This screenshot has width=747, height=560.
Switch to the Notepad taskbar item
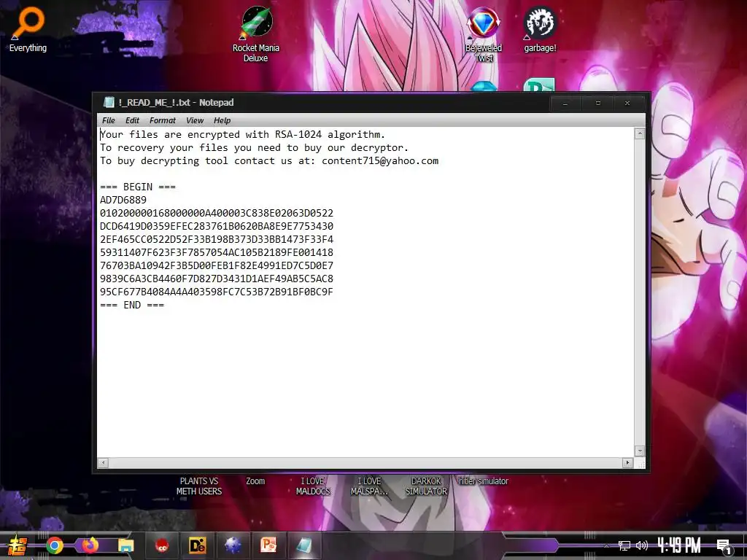304,545
